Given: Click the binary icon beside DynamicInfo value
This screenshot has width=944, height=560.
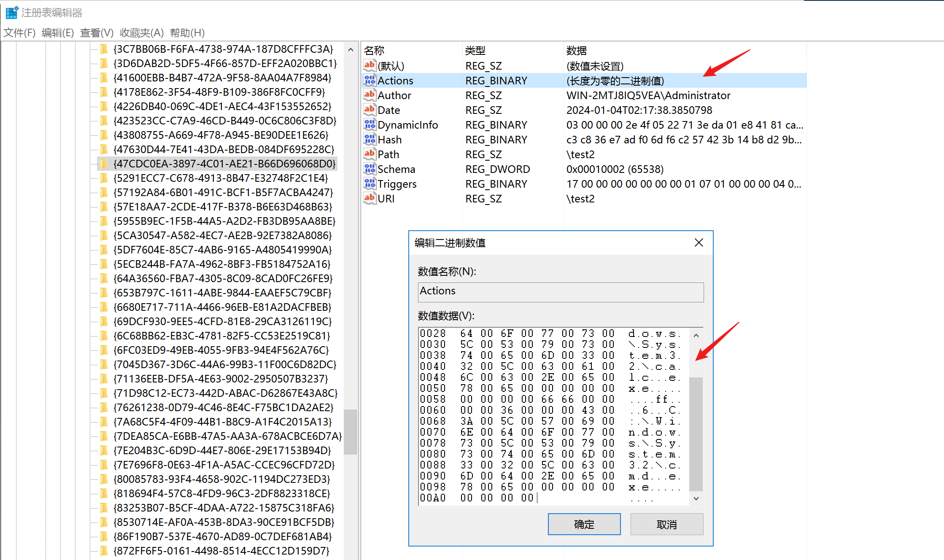Looking at the screenshot, I should (x=370, y=124).
